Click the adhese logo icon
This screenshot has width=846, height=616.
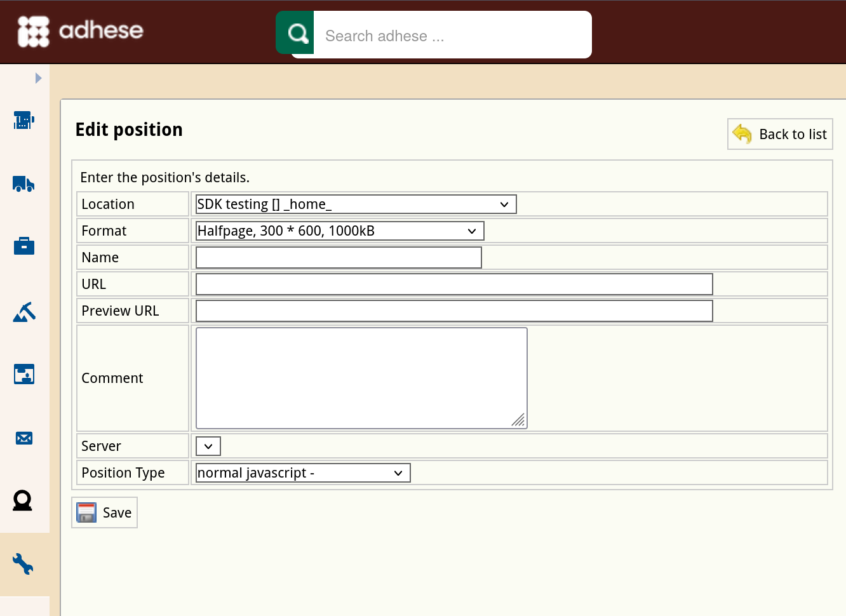click(x=34, y=31)
